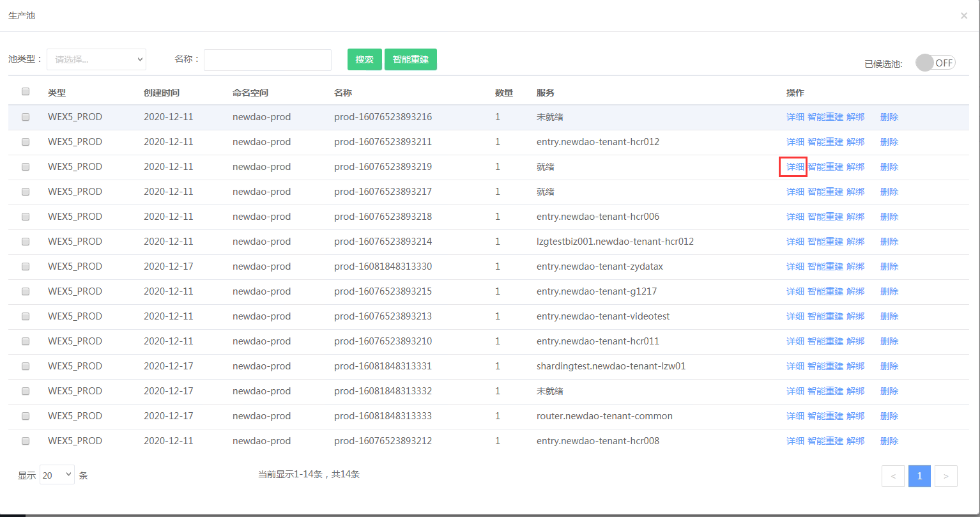Viewport: 980px width, 517px height.
Task: Check the row for prod-16081848313330
Action: (26, 266)
